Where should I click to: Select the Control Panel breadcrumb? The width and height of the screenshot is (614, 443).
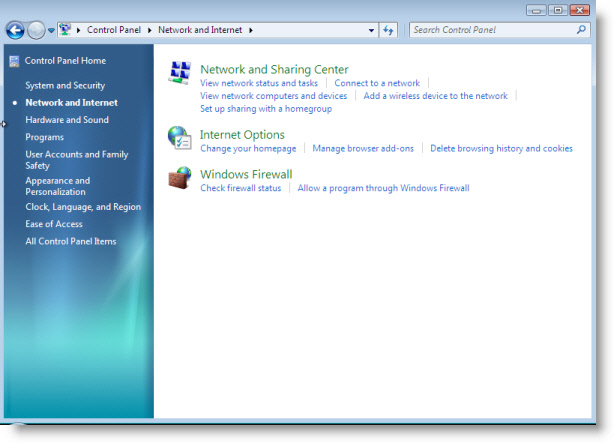114,30
